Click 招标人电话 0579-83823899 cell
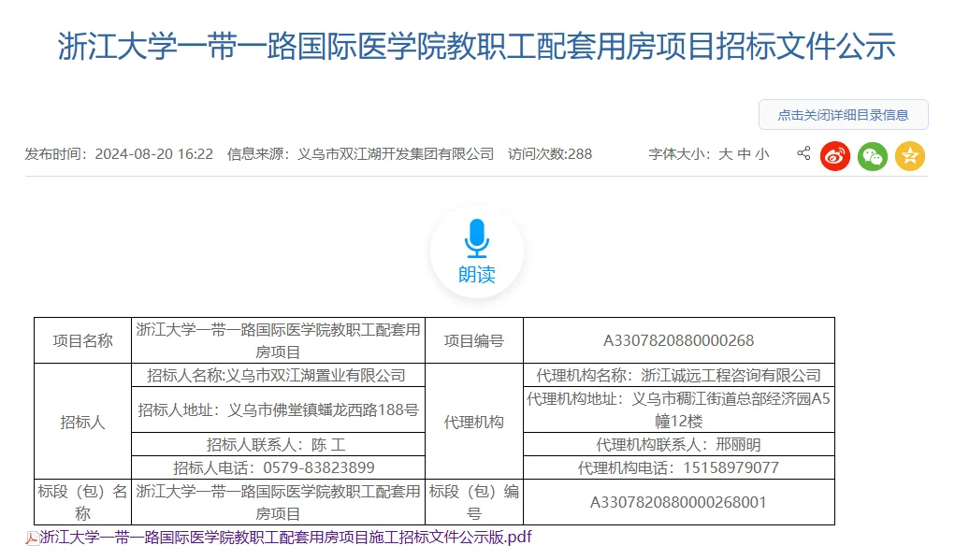 point(278,467)
